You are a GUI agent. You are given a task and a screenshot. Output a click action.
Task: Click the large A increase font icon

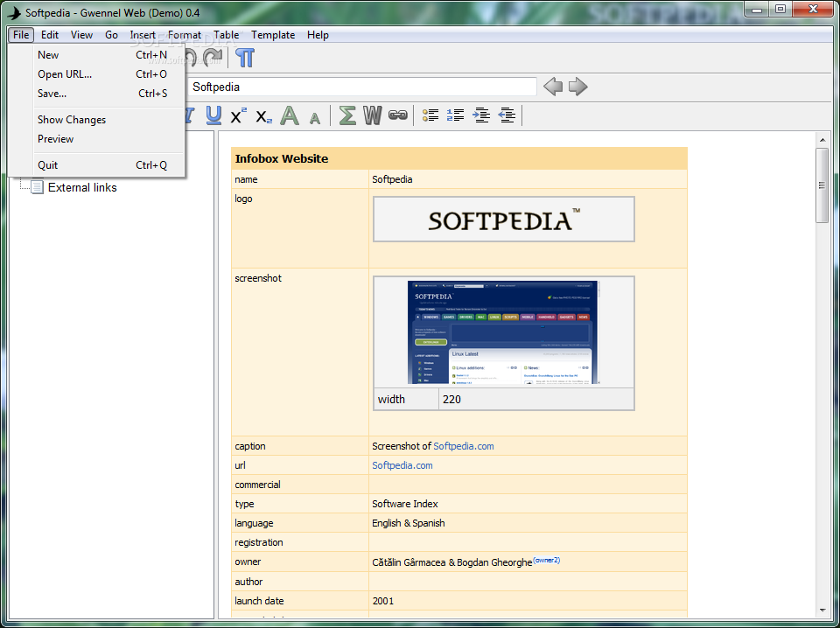pyautogui.click(x=290, y=115)
